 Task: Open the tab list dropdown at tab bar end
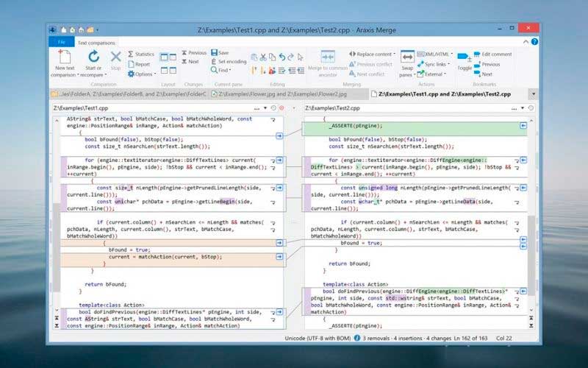click(534, 94)
